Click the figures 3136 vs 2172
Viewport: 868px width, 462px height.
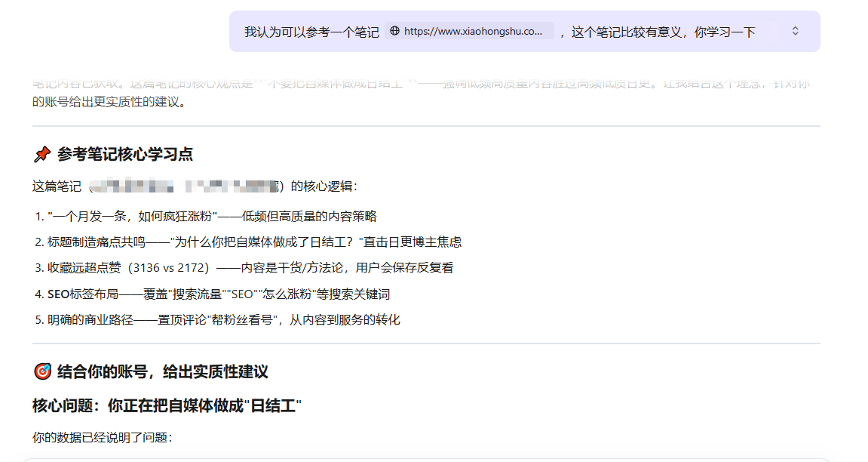[x=167, y=268]
